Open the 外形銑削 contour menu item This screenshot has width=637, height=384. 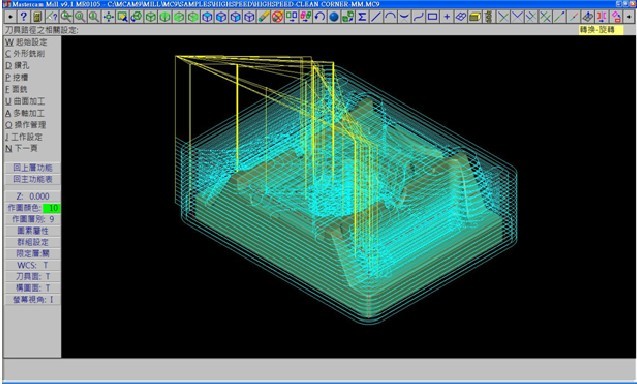pos(25,54)
